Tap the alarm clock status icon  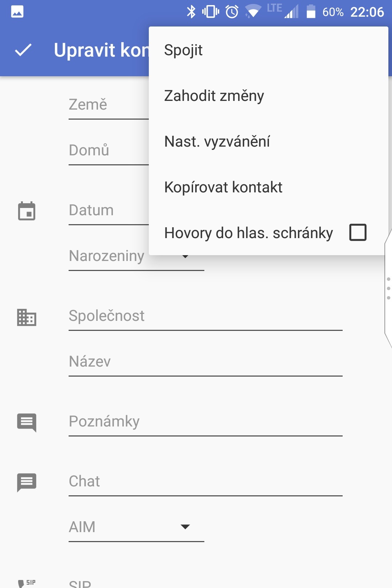click(232, 12)
